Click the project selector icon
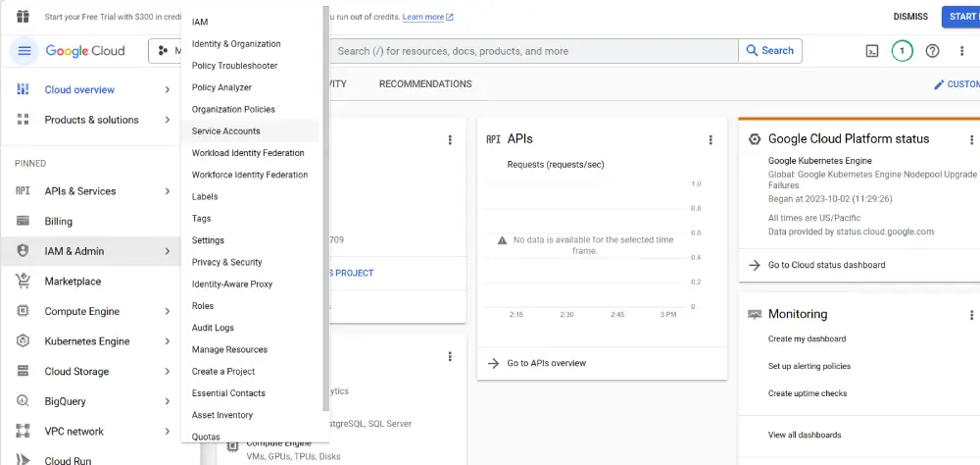The width and height of the screenshot is (980, 465). coord(163,51)
